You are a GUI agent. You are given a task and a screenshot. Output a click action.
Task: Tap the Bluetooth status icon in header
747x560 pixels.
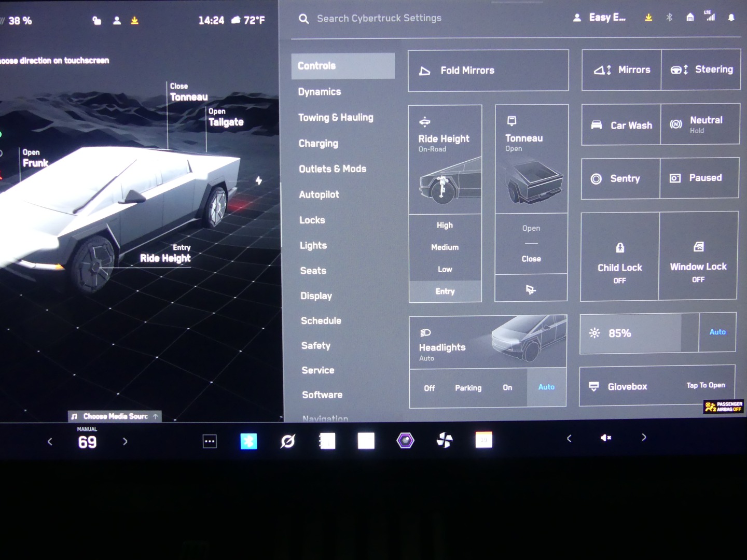[x=669, y=17]
